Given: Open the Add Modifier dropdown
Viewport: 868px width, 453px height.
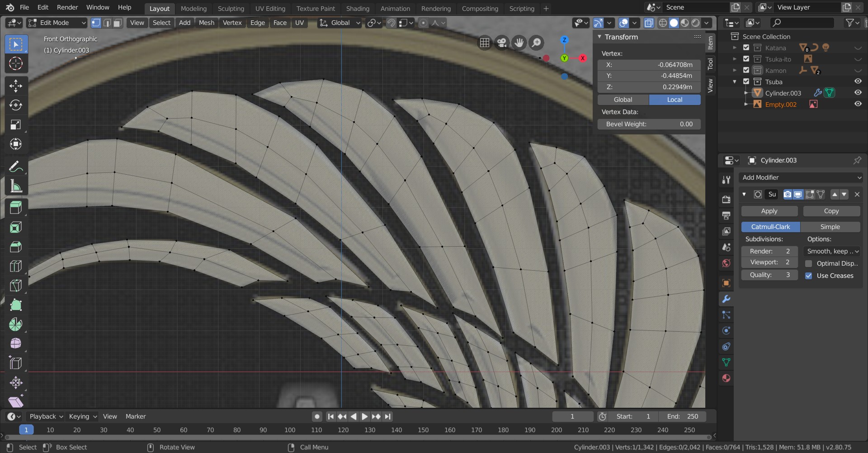Looking at the screenshot, I should pos(801,178).
